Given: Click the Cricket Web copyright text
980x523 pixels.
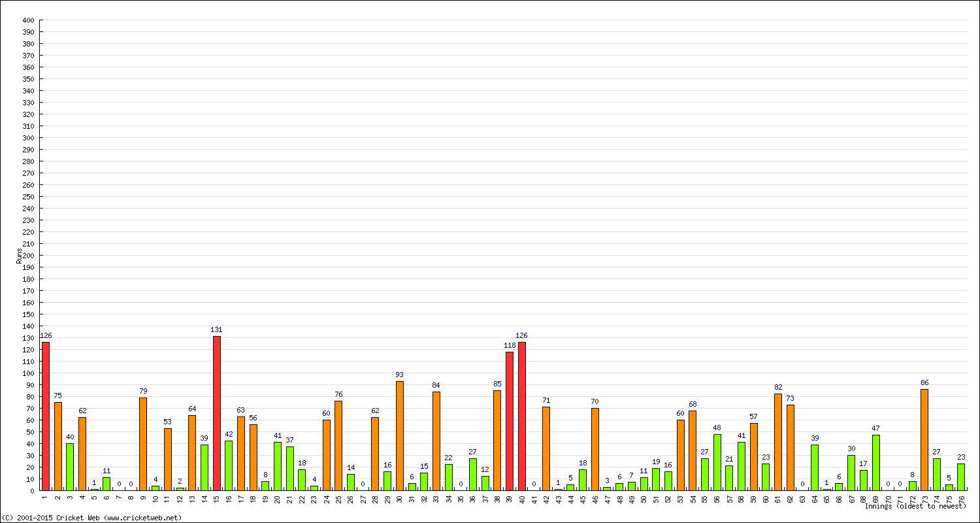Looking at the screenshot, I should [91, 518].
